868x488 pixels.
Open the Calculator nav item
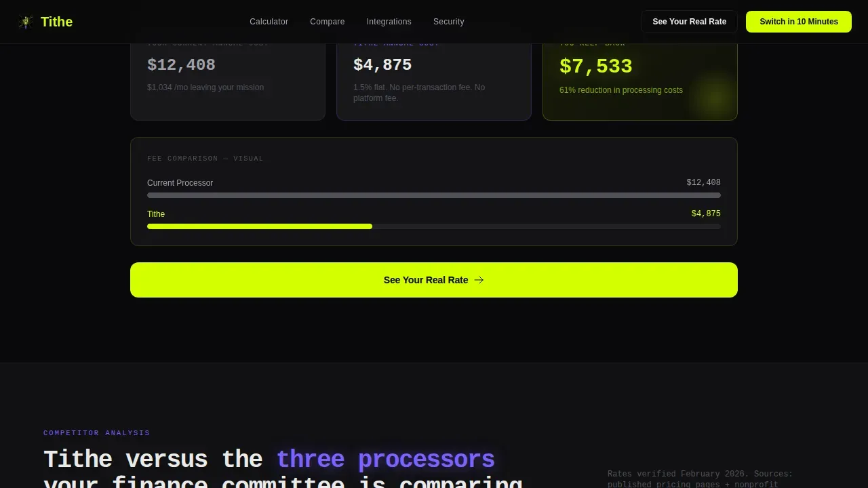(269, 22)
